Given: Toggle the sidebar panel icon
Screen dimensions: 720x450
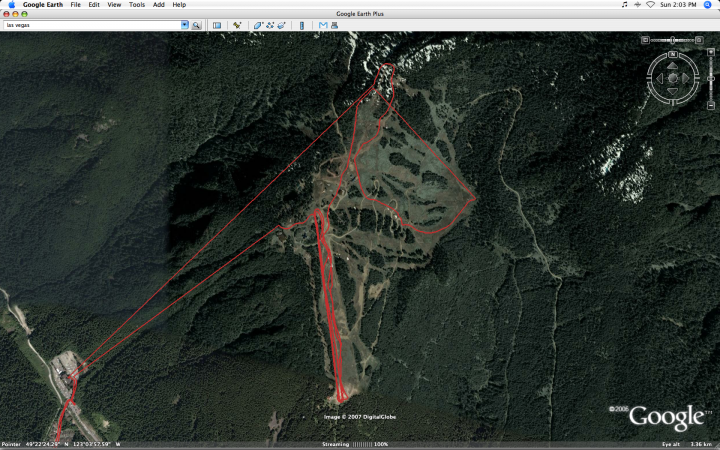Looking at the screenshot, I should [217, 25].
